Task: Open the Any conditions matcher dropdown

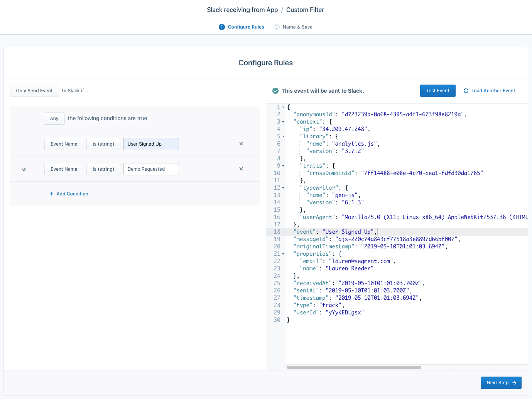Action: pyautogui.click(x=54, y=118)
